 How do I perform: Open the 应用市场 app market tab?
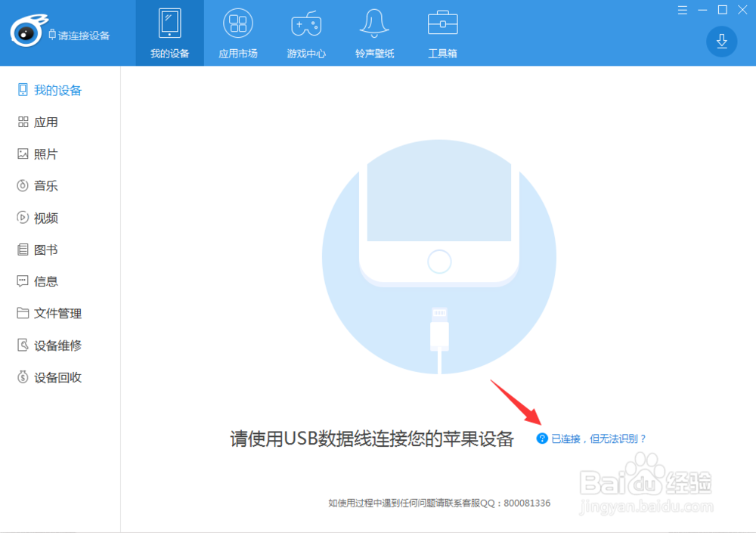click(x=238, y=33)
